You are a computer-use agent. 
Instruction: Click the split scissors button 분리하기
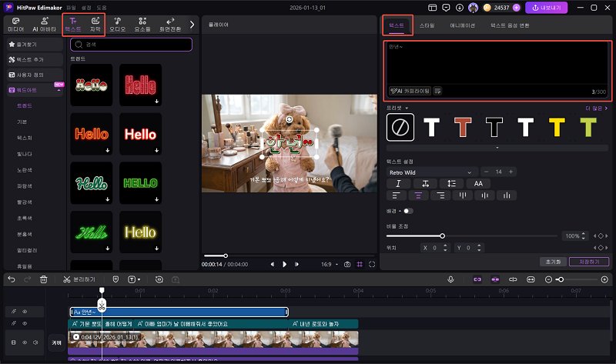point(79,279)
